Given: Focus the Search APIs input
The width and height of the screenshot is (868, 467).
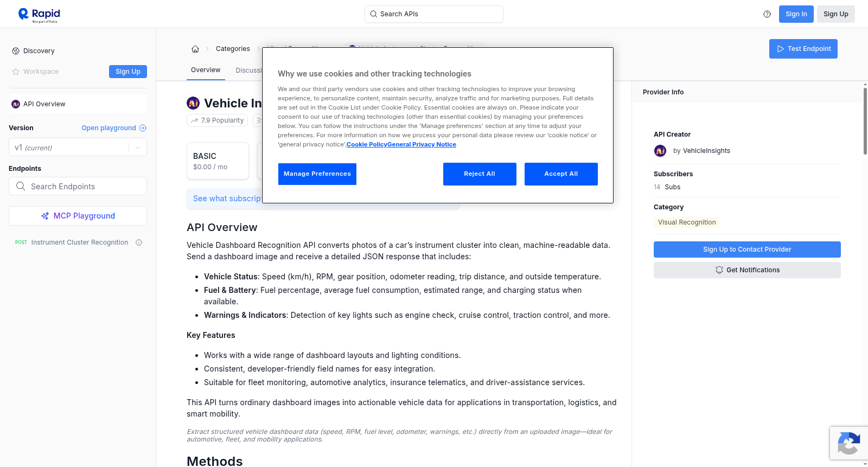Looking at the screenshot, I should point(434,14).
